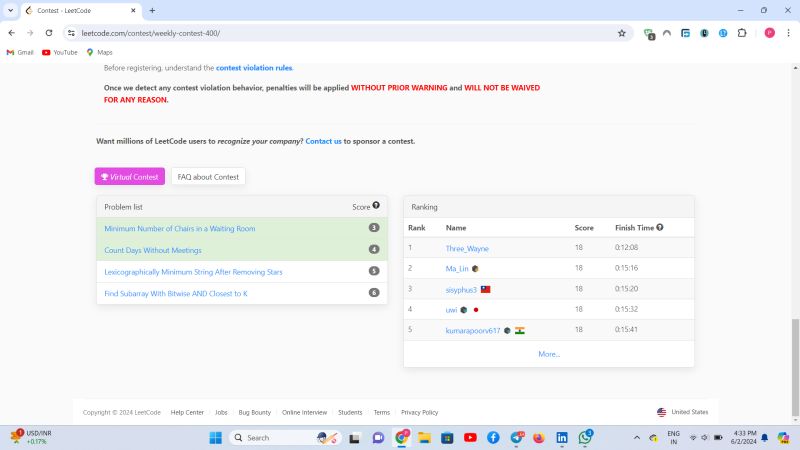This screenshot has height=450, width=800.
Task: Go back to the previous page
Action: coord(12,33)
